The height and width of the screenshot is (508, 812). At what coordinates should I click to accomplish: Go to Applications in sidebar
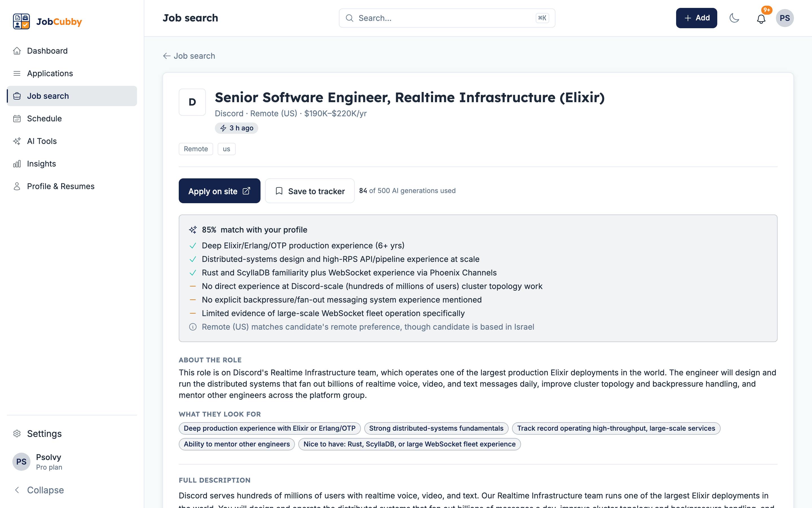point(72,73)
